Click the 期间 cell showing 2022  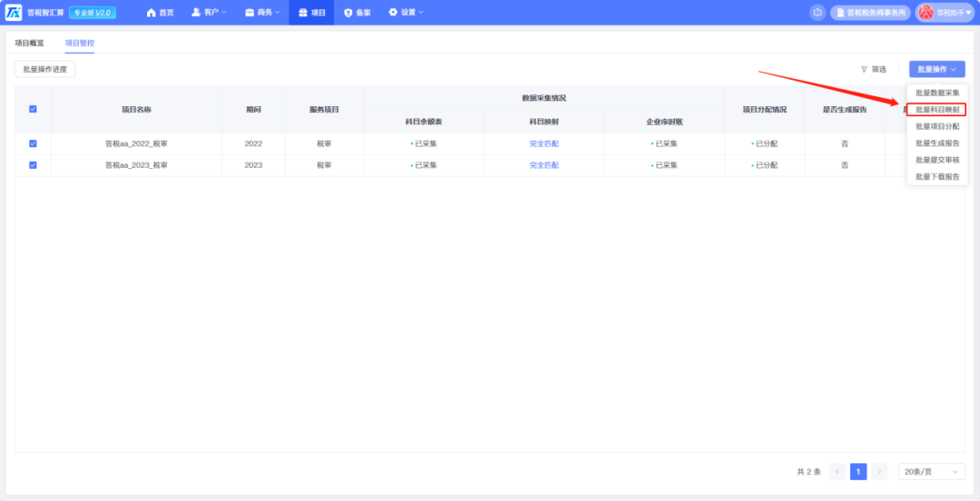point(253,144)
